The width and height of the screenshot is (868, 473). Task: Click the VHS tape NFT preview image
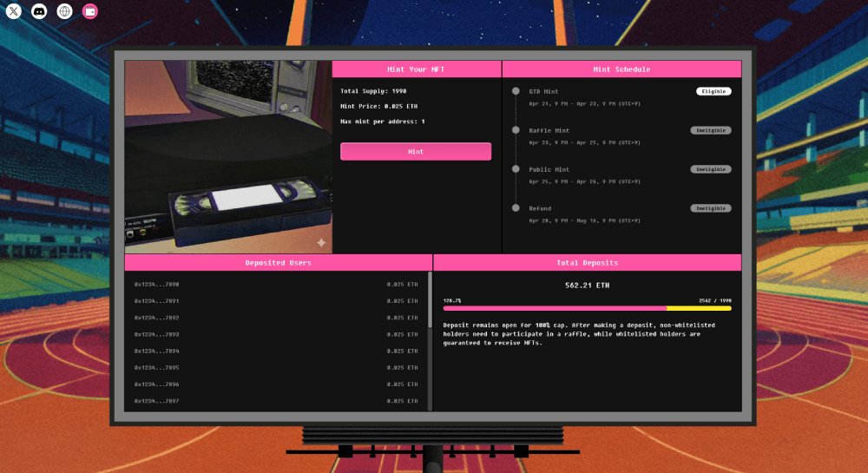click(228, 156)
